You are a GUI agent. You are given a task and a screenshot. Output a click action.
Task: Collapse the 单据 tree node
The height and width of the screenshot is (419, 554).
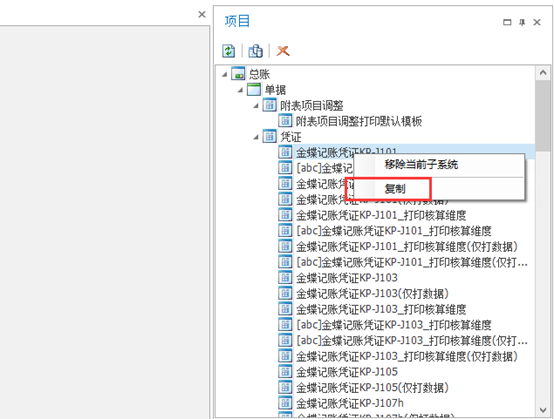pos(240,90)
